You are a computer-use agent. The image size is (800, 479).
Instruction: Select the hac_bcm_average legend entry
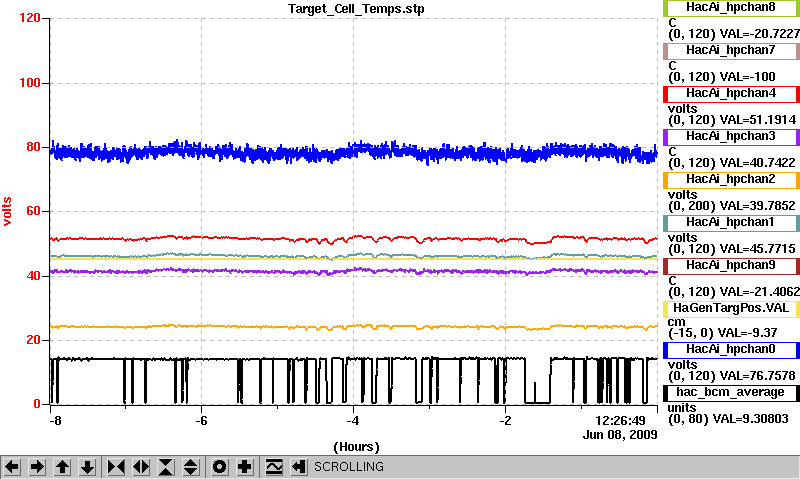(x=731, y=393)
